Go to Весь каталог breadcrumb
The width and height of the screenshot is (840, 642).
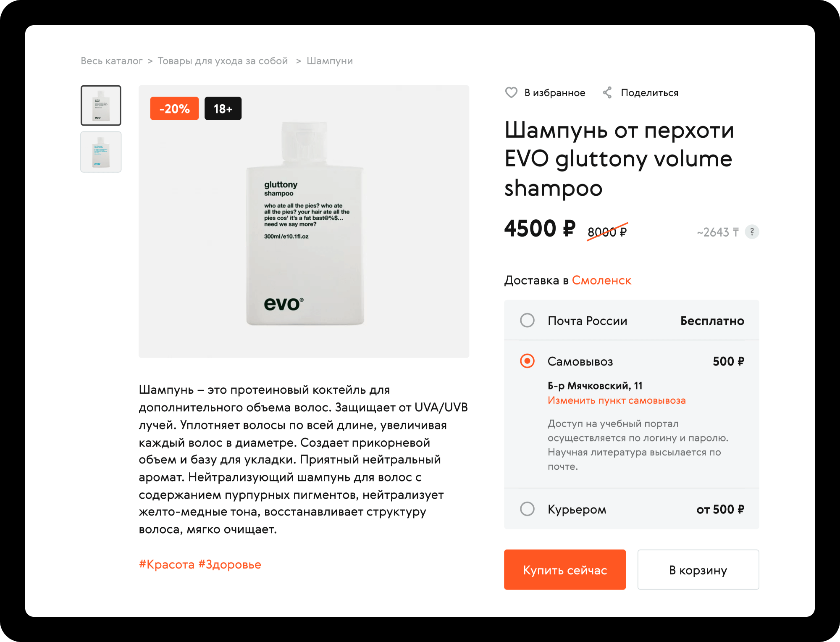pyautogui.click(x=112, y=61)
